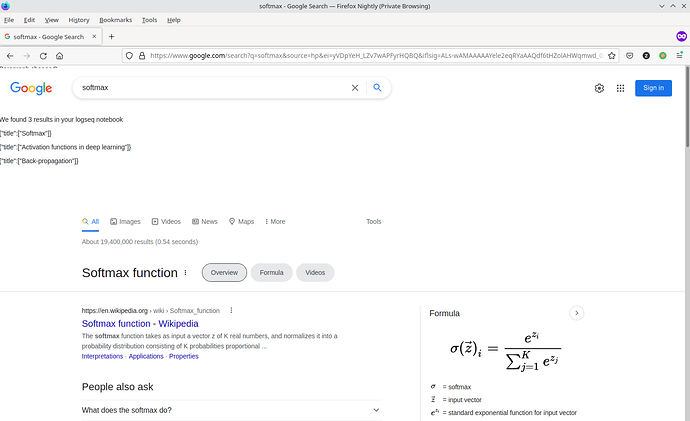Open the tracking protection shield in URL bar

129,56
